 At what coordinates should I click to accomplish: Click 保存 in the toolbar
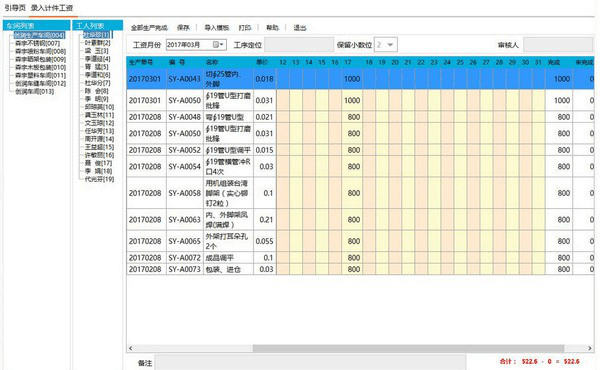[183, 28]
